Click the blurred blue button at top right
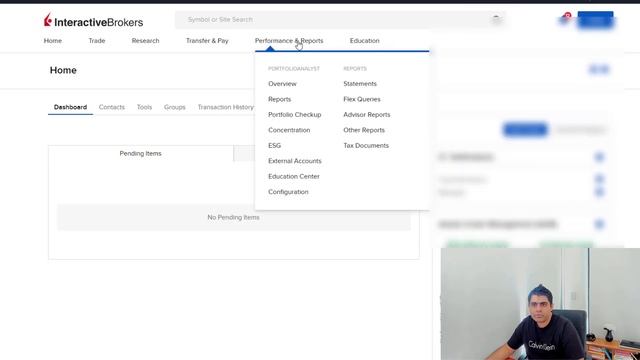The width and height of the screenshot is (640, 360). tap(596, 20)
